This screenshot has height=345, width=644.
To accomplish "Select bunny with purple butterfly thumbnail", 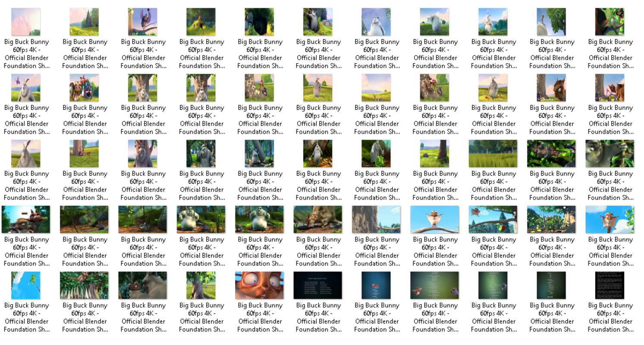I will click(26, 88).
